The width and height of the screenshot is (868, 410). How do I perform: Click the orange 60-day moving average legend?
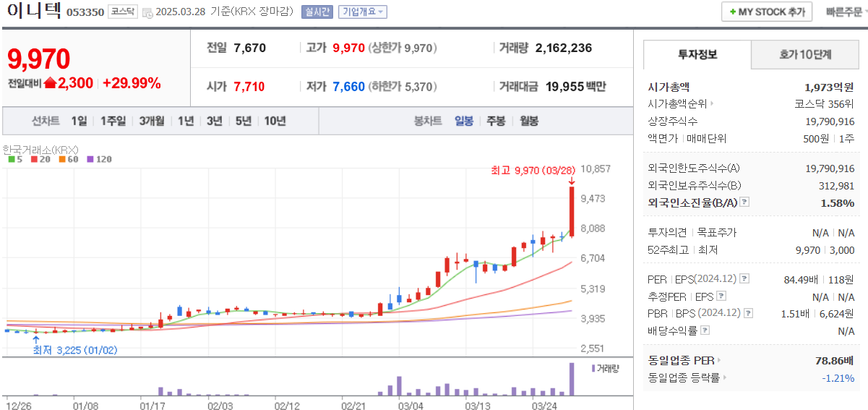(x=68, y=159)
